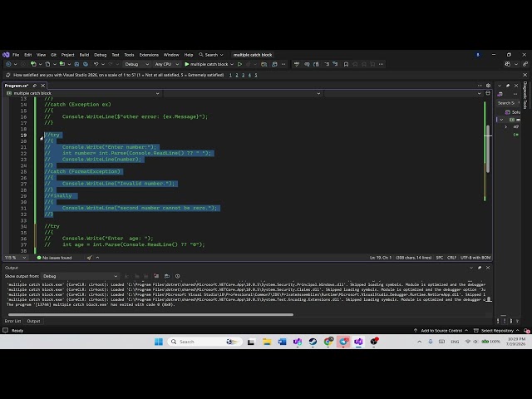Viewport: 532px width, 399px height.
Task: Click the New Item toolbar icon
Action: (33, 64)
